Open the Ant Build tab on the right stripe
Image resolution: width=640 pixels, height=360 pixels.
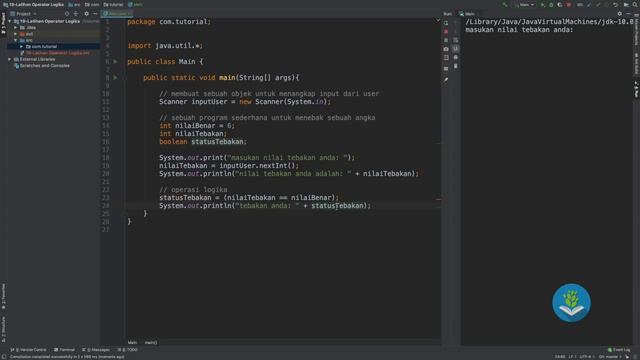636,63
